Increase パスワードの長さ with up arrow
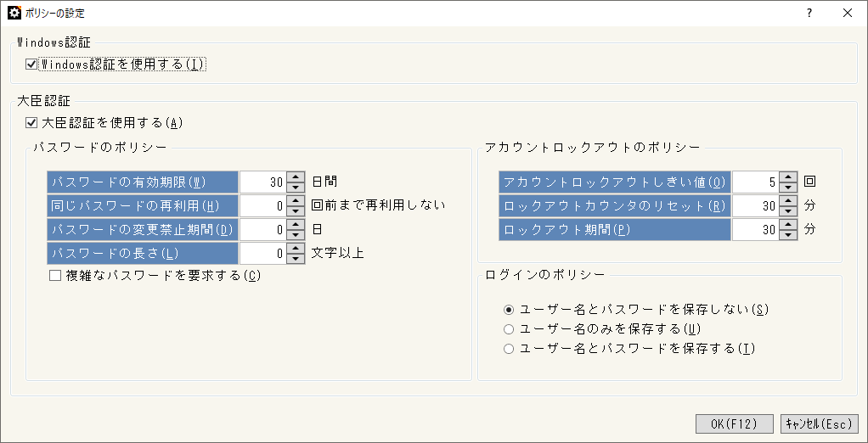The width and height of the screenshot is (868, 443). [x=296, y=248]
